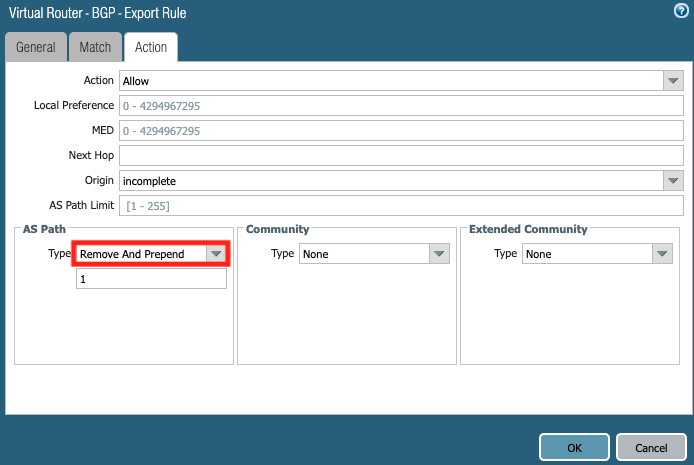Click the AS Path section heading
This screenshot has height=465, width=694.
(x=44, y=229)
